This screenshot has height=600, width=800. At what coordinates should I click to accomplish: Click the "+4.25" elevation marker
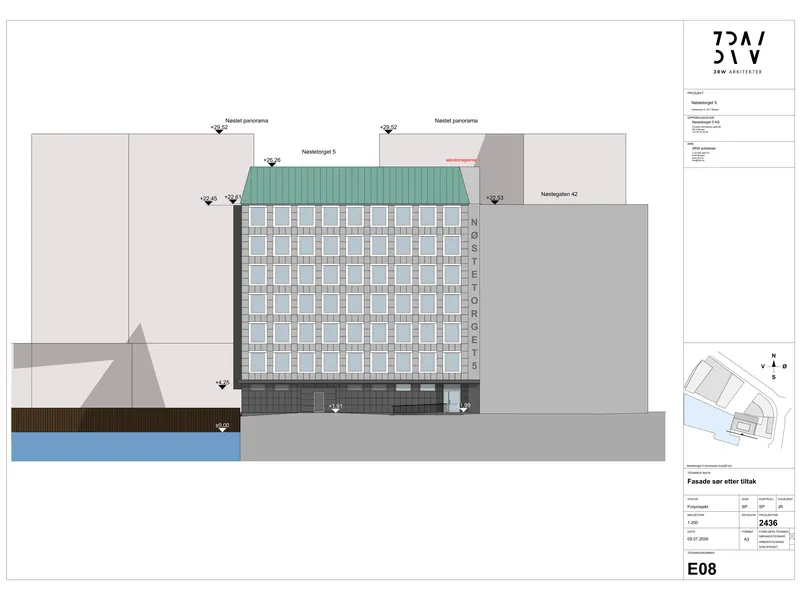[x=222, y=384]
